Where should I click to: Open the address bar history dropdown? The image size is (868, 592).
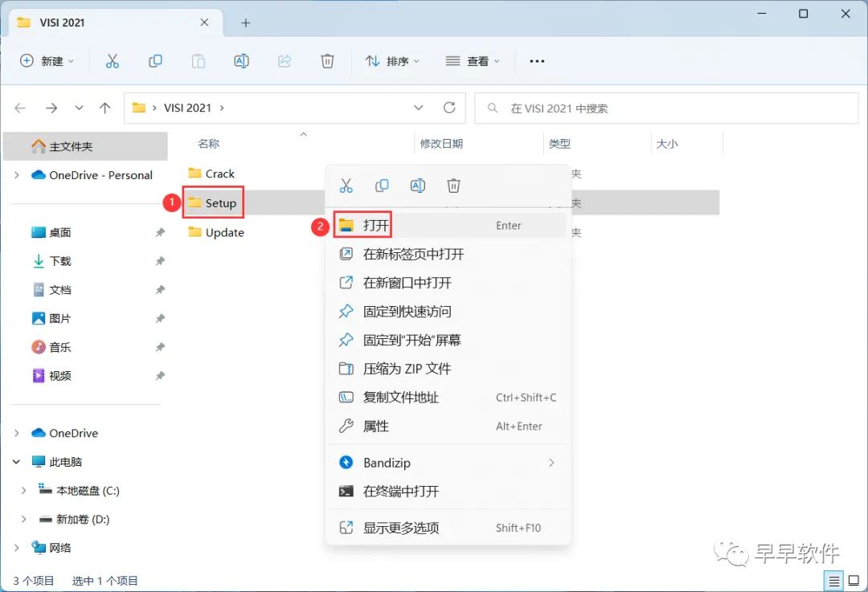(419, 108)
